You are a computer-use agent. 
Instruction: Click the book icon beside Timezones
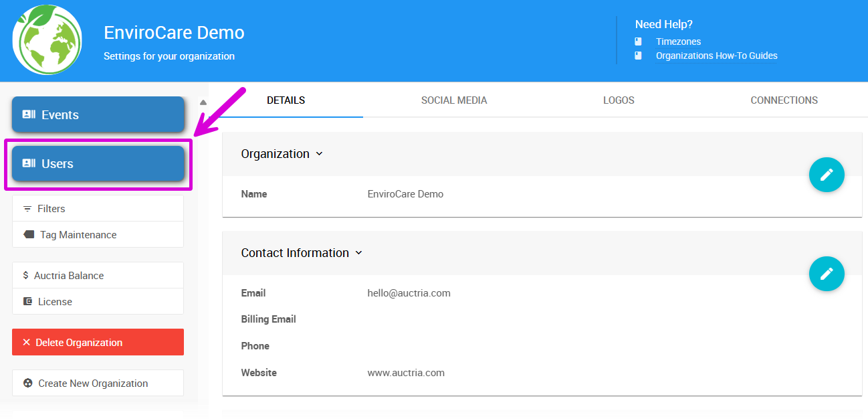tap(638, 41)
